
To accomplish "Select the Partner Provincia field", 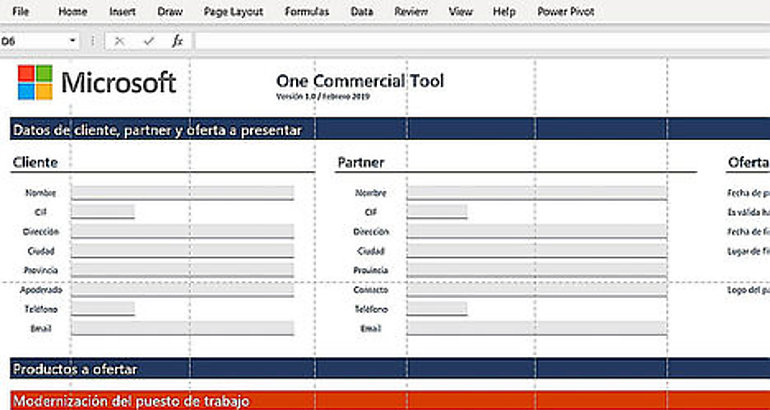I will coord(536,270).
